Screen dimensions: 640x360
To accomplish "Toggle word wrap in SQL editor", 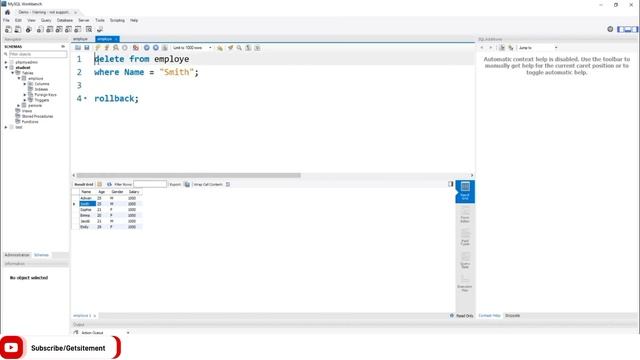I will pyautogui.click(x=257, y=48).
